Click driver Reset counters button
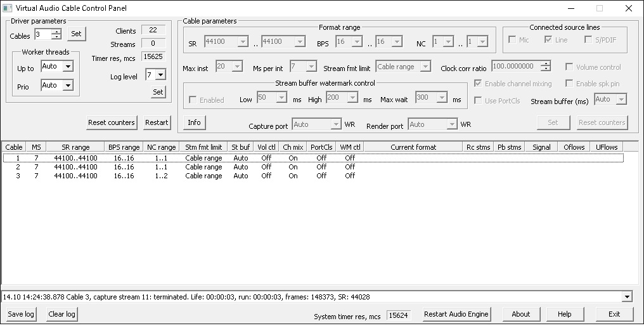644x328 pixels. 112,122
